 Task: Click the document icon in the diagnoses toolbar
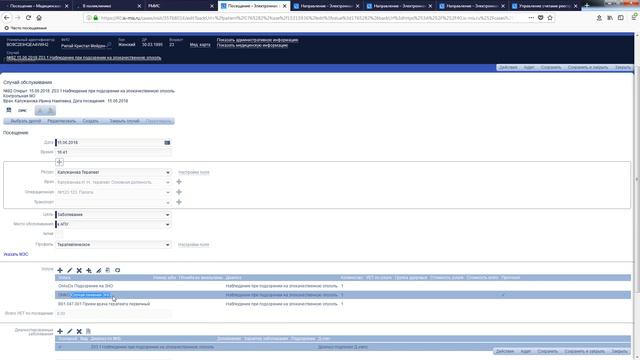[x=89, y=331]
